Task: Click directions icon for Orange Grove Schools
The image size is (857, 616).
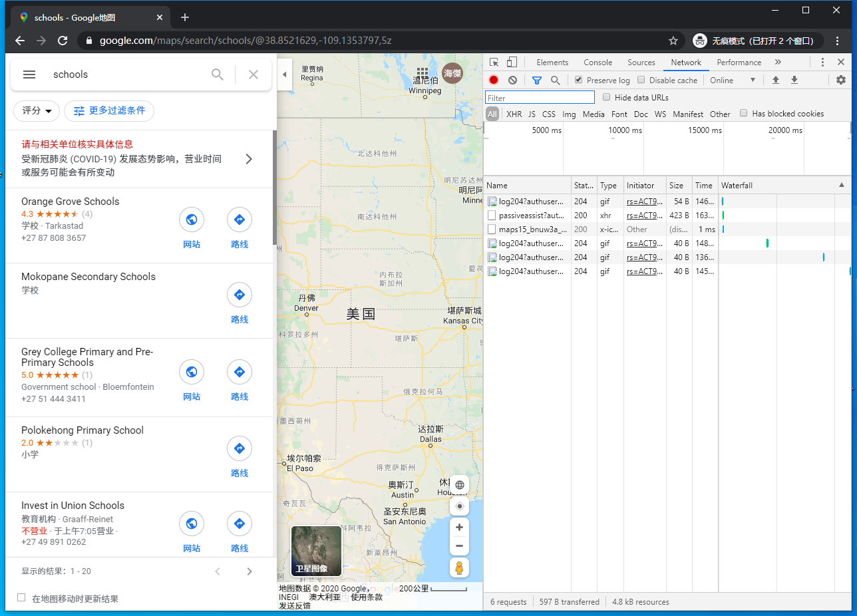Action: tap(240, 220)
